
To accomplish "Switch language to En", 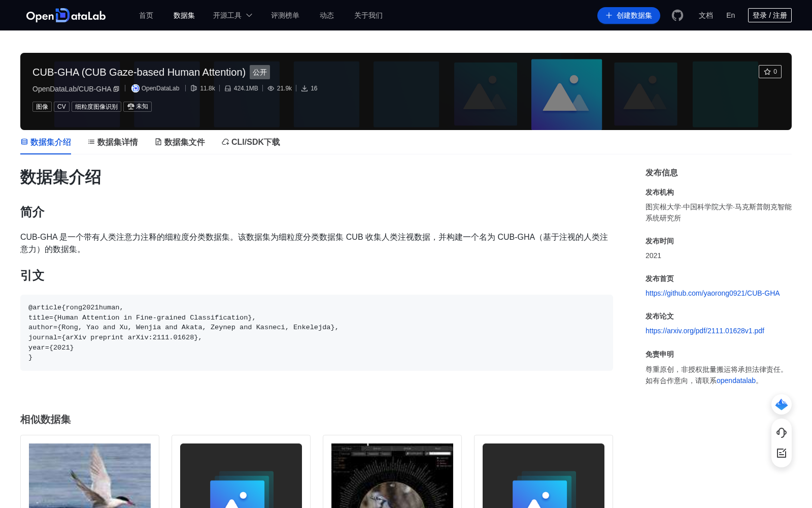I will (731, 15).
